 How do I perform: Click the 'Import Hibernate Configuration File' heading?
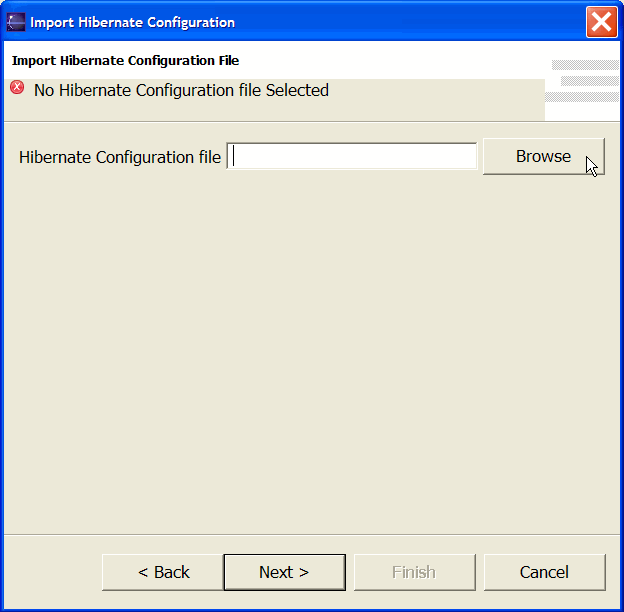click(125, 60)
